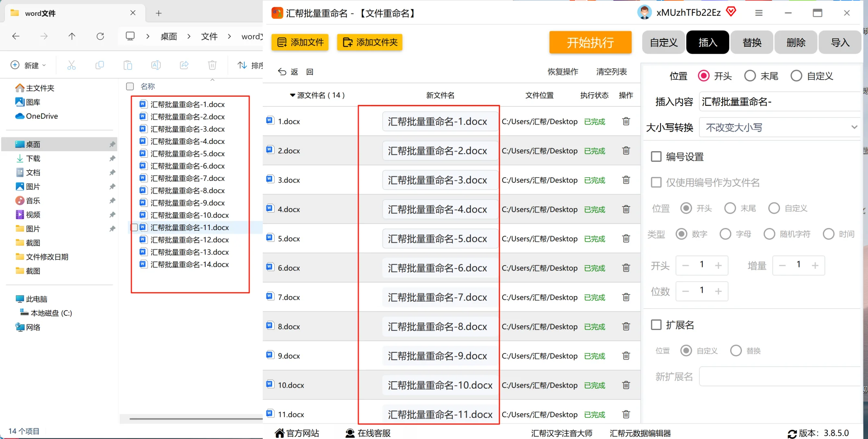Switch to the 删除 tab
This screenshot has height=439, width=868.
point(795,42)
